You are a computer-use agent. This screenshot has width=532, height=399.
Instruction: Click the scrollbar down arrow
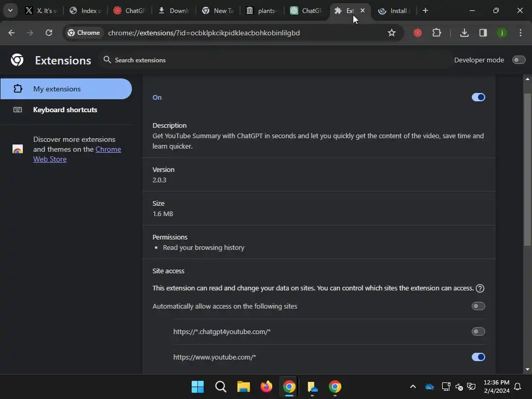click(527, 369)
